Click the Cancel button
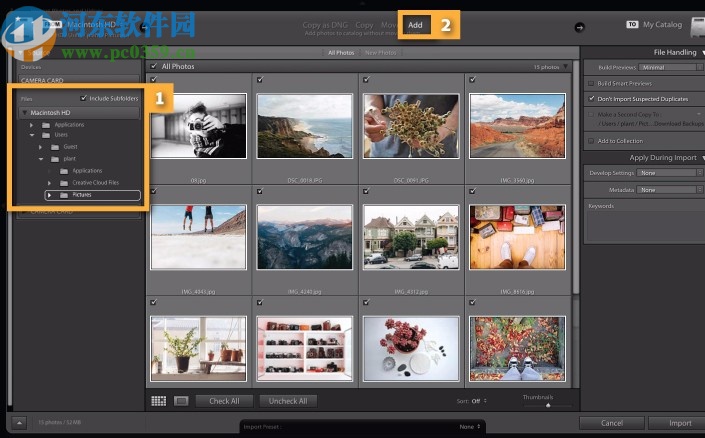Image resolution: width=705 pixels, height=438 pixels. point(612,423)
